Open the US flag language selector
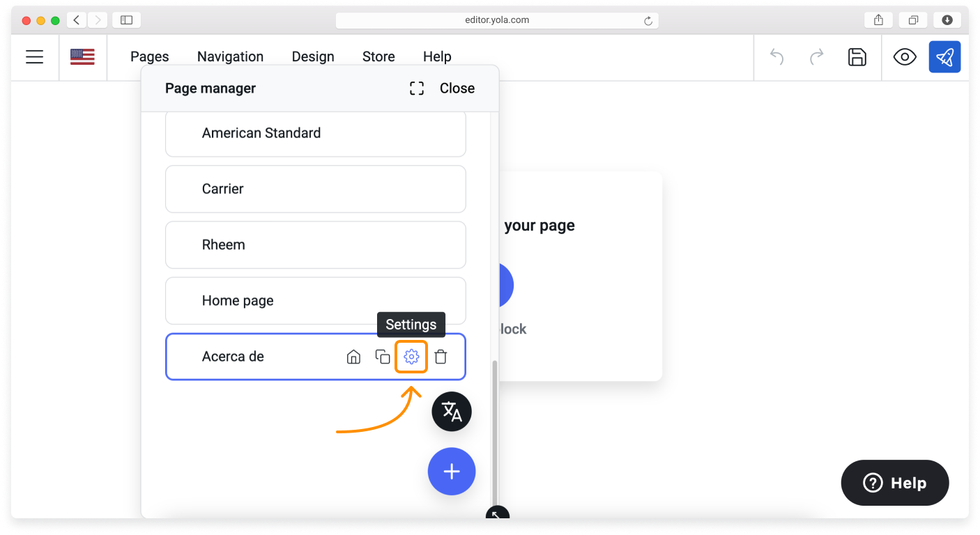980x535 pixels. (82, 57)
